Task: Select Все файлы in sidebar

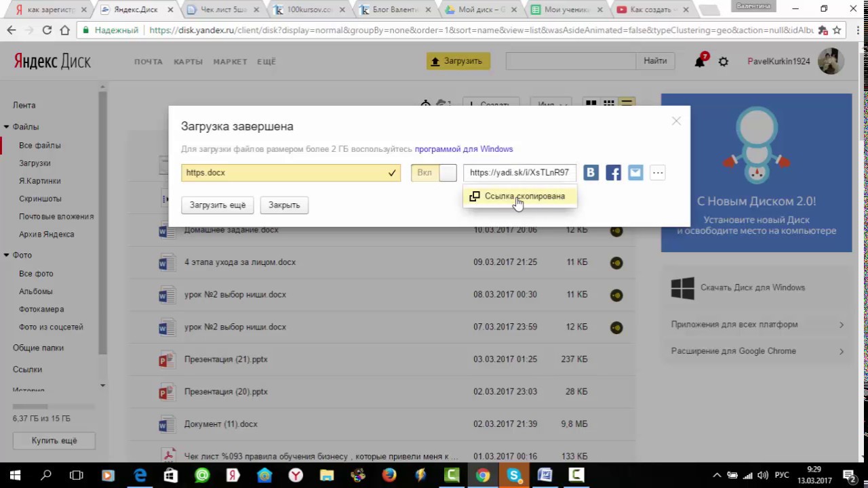Action: tap(40, 145)
